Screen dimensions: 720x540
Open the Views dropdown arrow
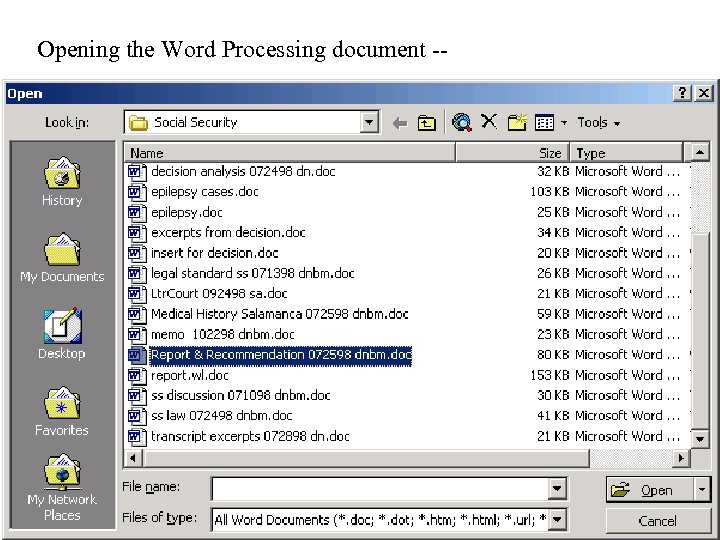[x=564, y=123]
